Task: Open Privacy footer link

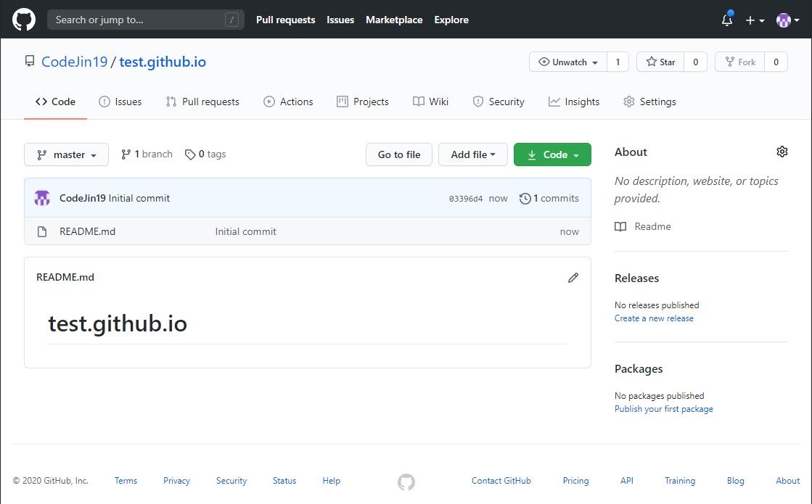Action: coord(176,481)
